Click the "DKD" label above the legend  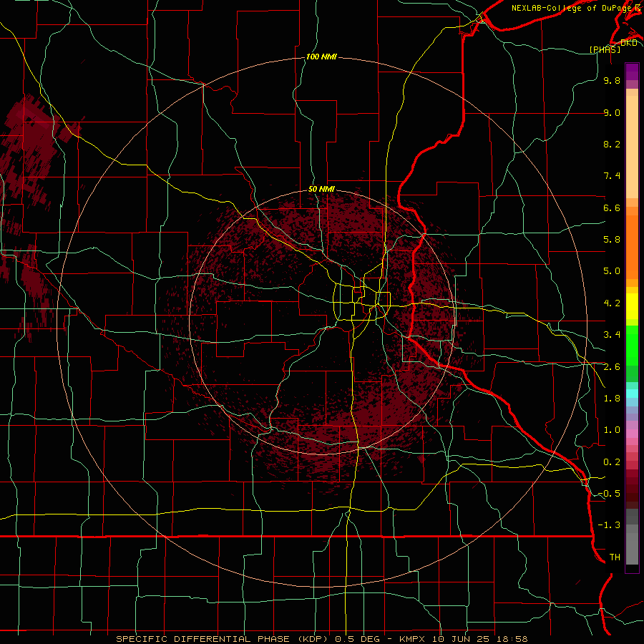click(629, 42)
